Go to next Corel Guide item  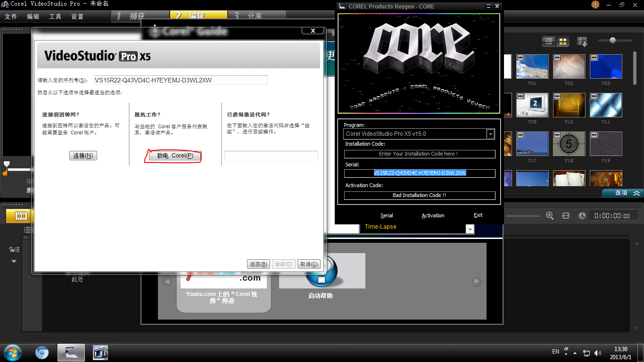click(476, 281)
